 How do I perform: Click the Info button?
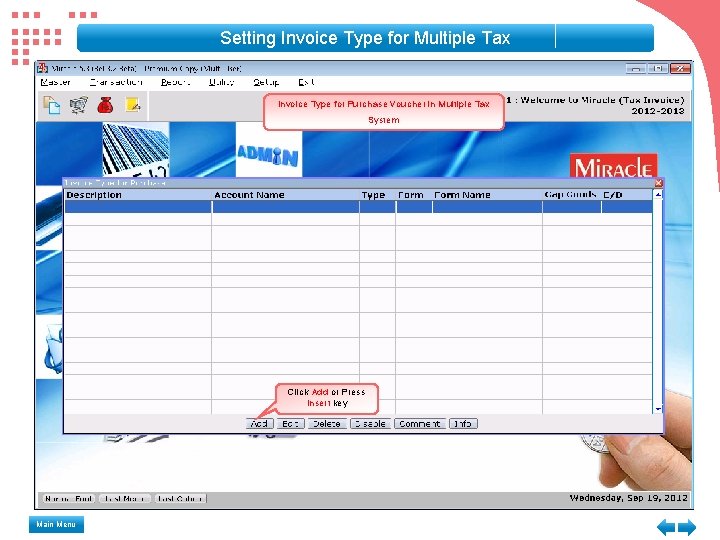[x=463, y=424]
